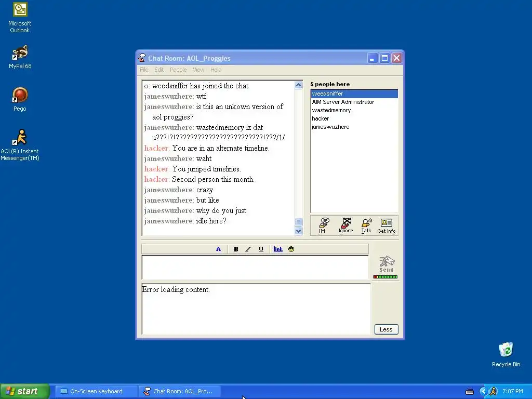Open the View menu

pyautogui.click(x=198, y=70)
